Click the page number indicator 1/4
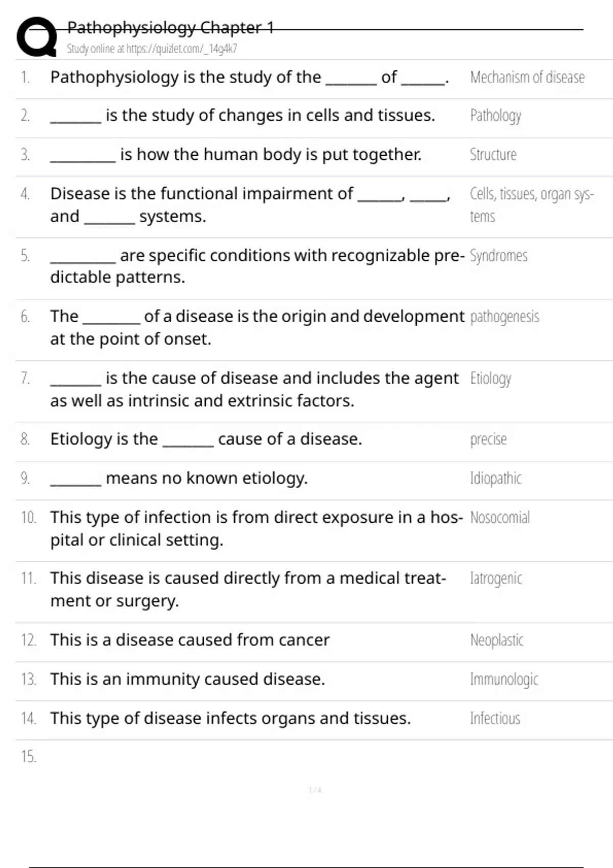Image resolution: width=613 pixels, height=868 pixels. point(315,790)
